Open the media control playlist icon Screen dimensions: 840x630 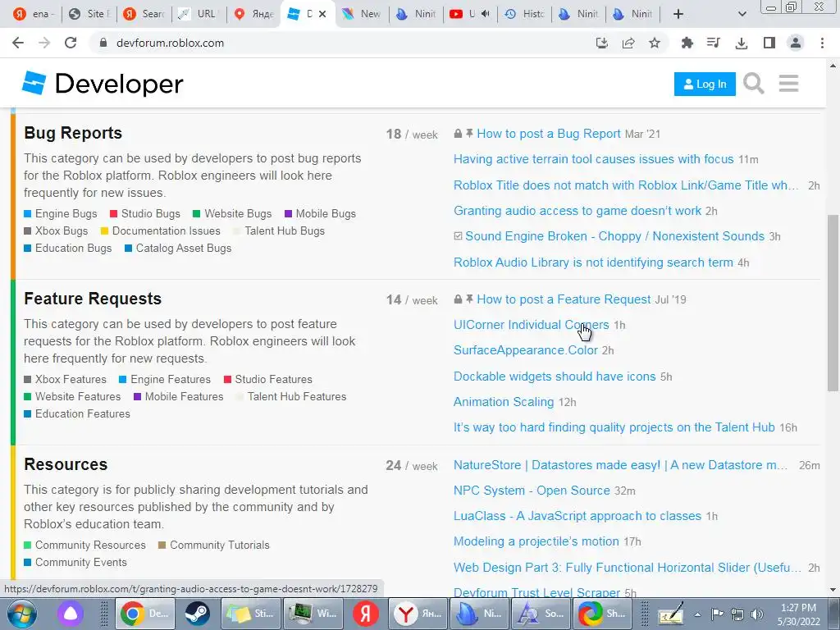click(x=713, y=43)
